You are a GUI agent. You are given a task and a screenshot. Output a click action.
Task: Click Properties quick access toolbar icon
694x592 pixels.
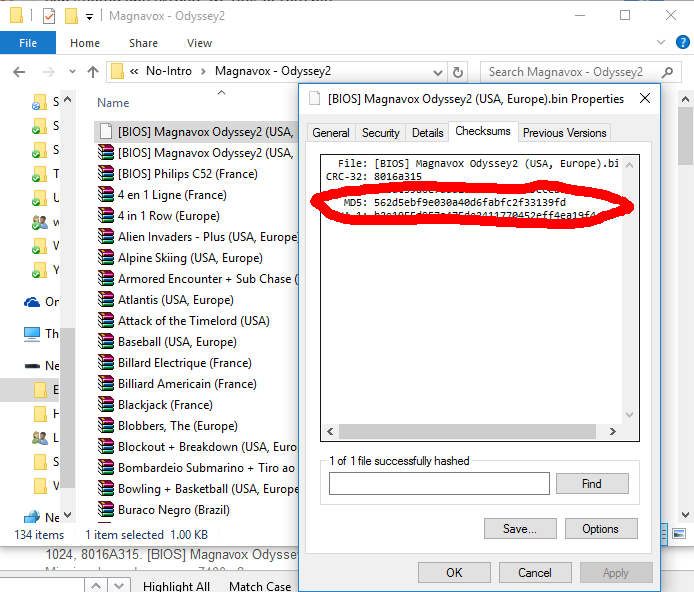click(49, 16)
